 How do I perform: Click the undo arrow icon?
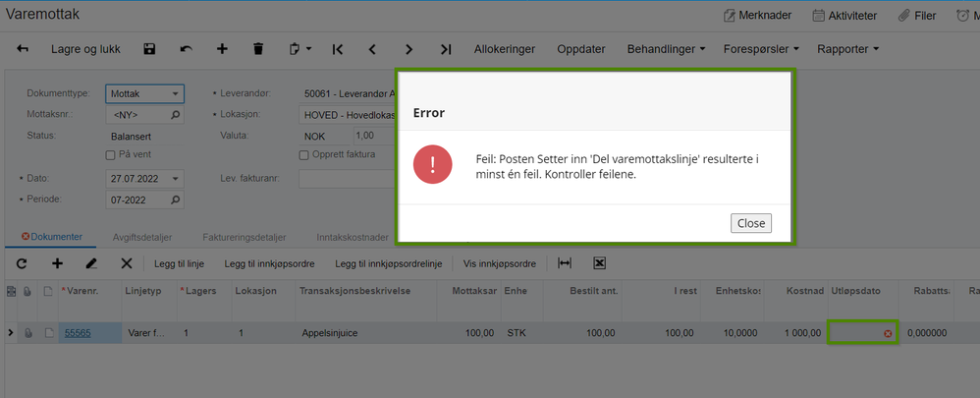coord(186,49)
